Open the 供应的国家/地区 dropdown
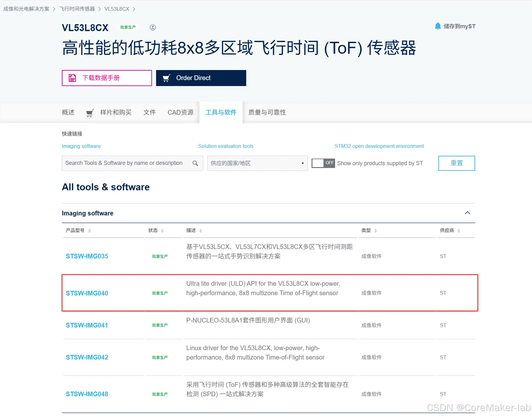532x417 pixels. (x=257, y=163)
